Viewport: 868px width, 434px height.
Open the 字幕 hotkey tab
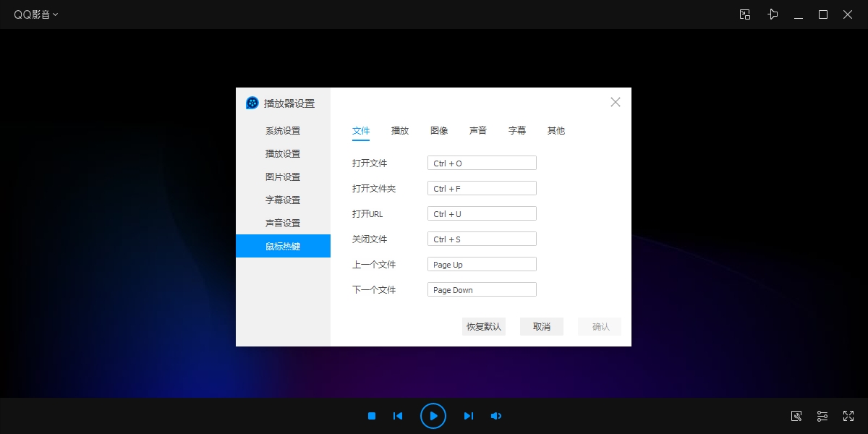(517, 131)
